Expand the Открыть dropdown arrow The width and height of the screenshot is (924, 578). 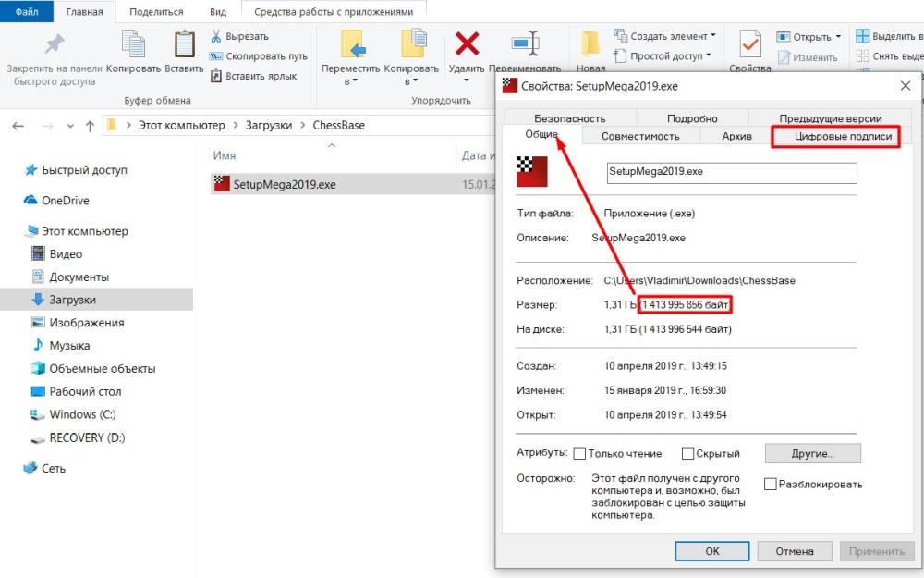839,37
